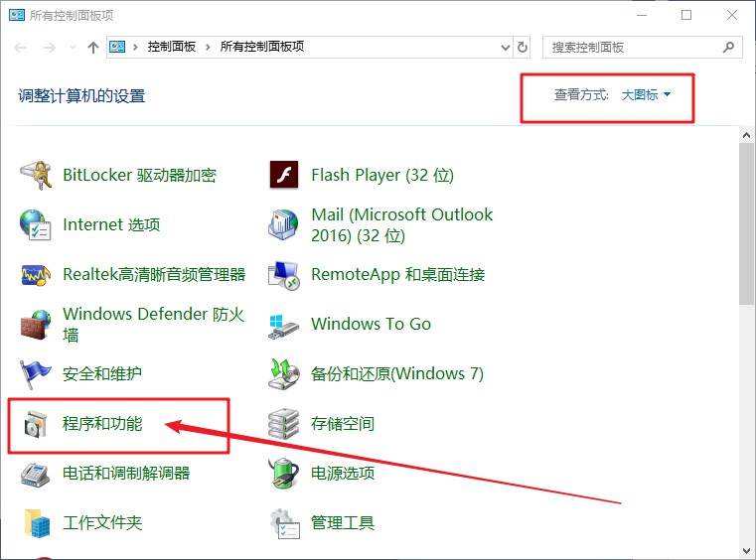Open the BitLocker drive encryption icon
The width and height of the screenshot is (756, 560).
coord(36,175)
